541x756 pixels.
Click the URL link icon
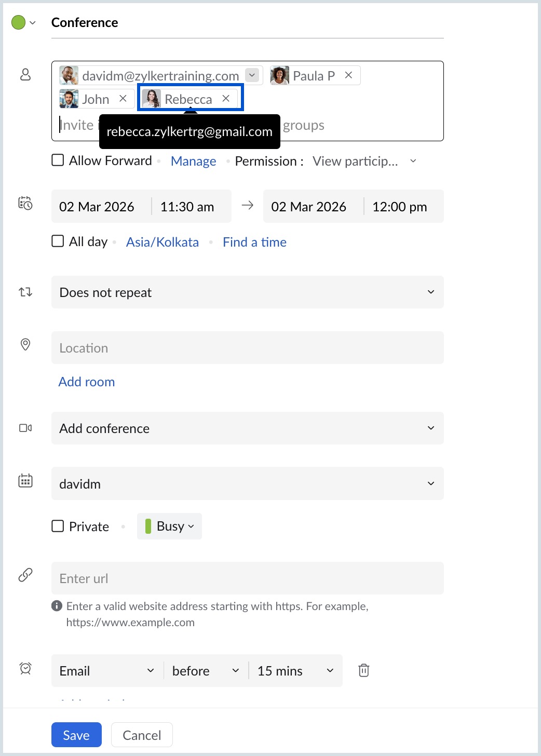pos(25,575)
